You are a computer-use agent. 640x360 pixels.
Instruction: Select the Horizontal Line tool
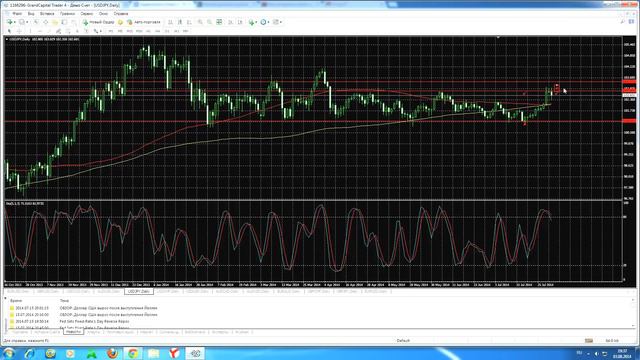(40, 31)
